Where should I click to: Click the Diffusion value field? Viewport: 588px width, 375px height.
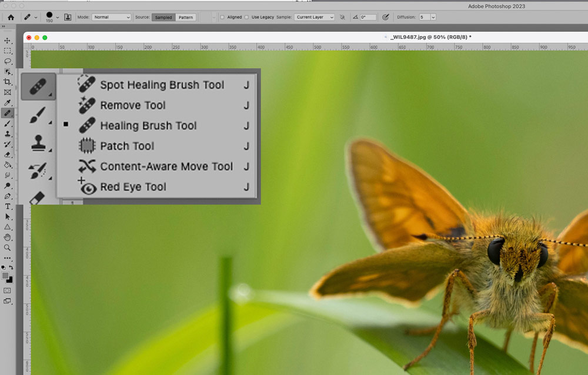pos(425,17)
